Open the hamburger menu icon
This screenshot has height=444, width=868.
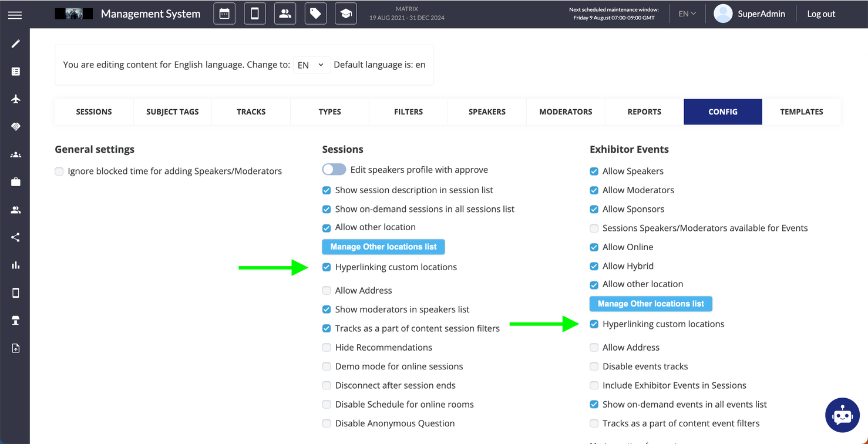pos(15,15)
